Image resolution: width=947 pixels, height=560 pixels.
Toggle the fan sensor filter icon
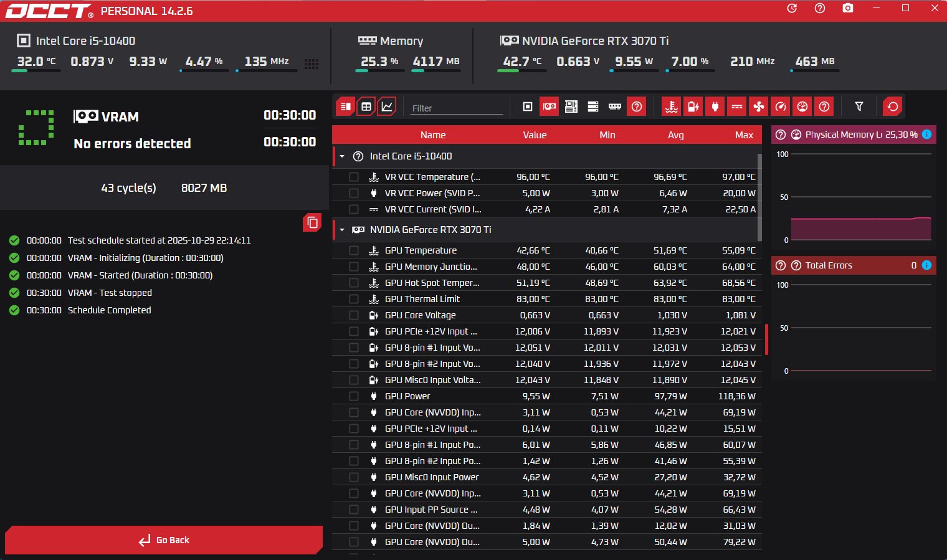pyautogui.click(x=758, y=107)
